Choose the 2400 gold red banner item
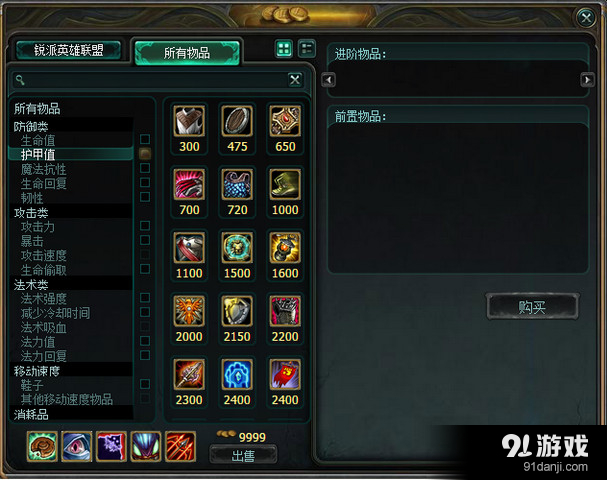This screenshot has width=607, height=480. coord(285,375)
